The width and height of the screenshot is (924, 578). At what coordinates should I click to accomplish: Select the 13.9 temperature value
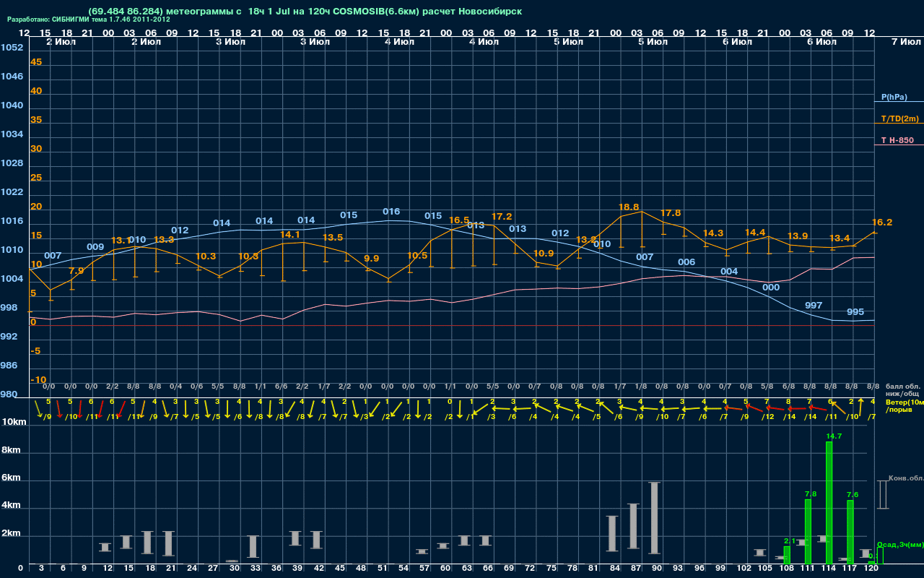tap(798, 236)
